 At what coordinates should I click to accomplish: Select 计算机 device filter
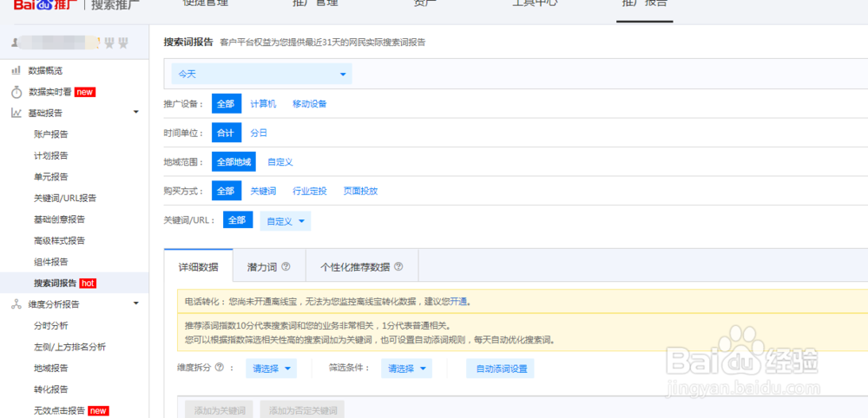click(263, 103)
